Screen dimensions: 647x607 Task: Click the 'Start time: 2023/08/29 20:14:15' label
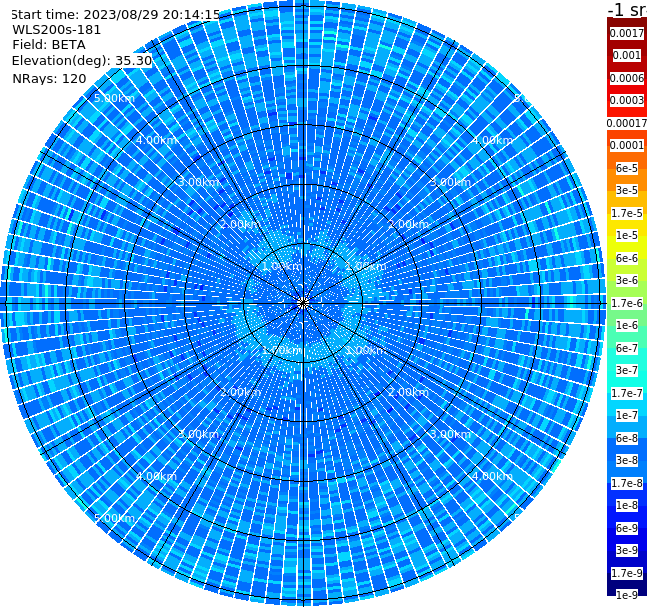point(115,15)
